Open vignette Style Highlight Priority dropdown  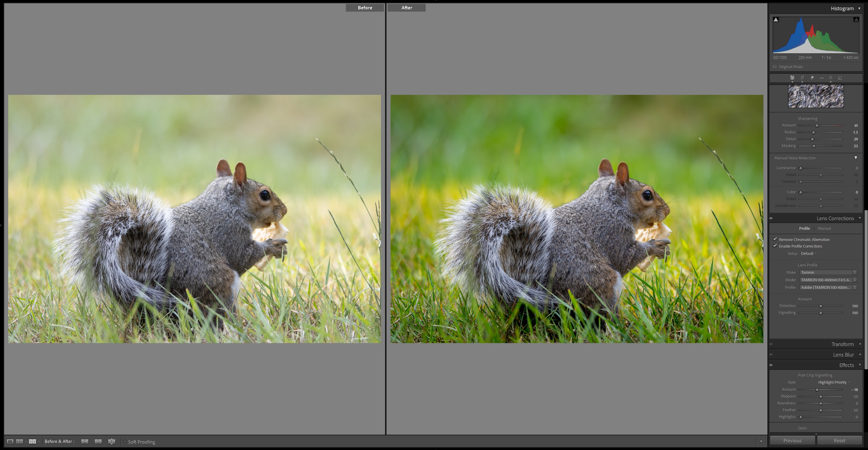(x=834, y=382)
